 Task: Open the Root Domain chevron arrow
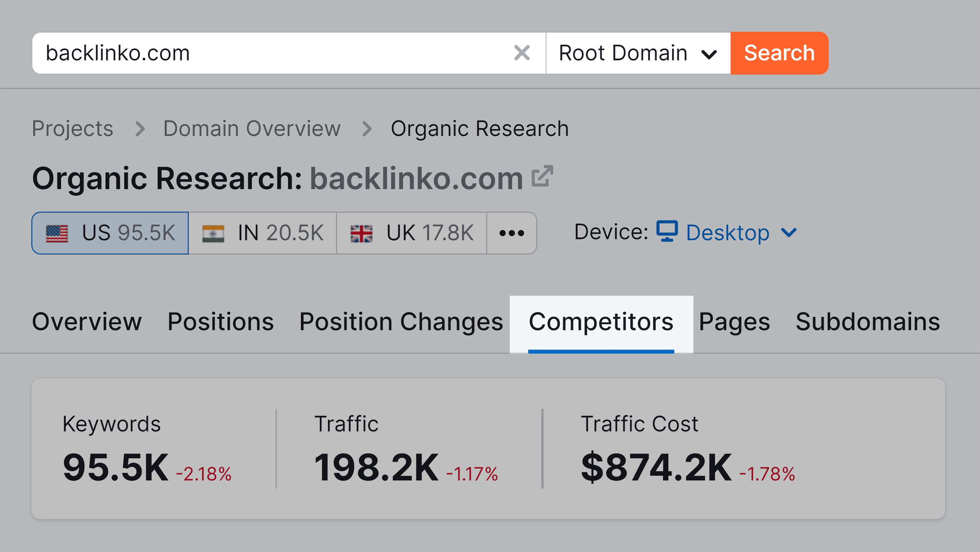click(710, 53)
